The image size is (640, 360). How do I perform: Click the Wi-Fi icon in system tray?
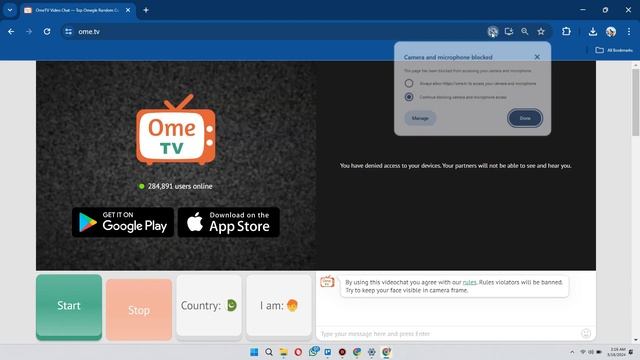pyautogui.click(x=583, y=352)
